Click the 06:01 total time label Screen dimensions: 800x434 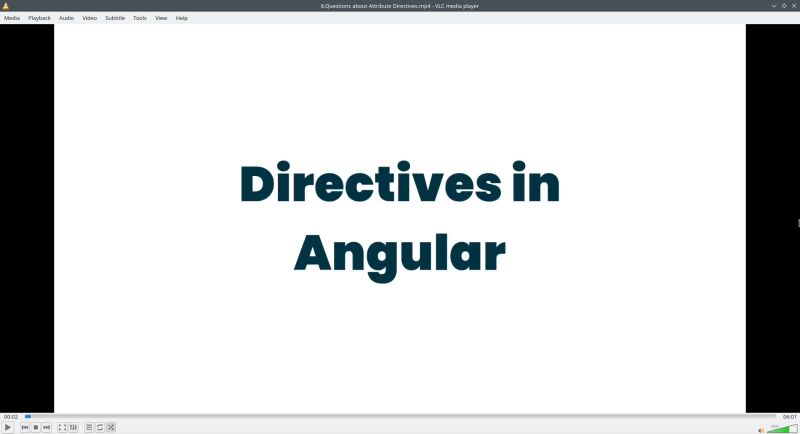tap(789, 417)
